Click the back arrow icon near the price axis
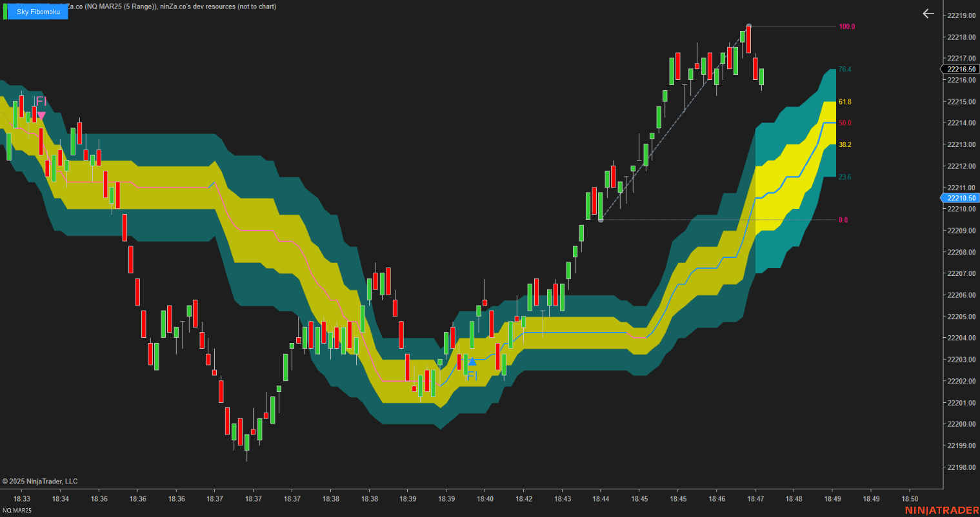This screenshot has height=517, width=980. pyautogui.click(x=928, y=13)
